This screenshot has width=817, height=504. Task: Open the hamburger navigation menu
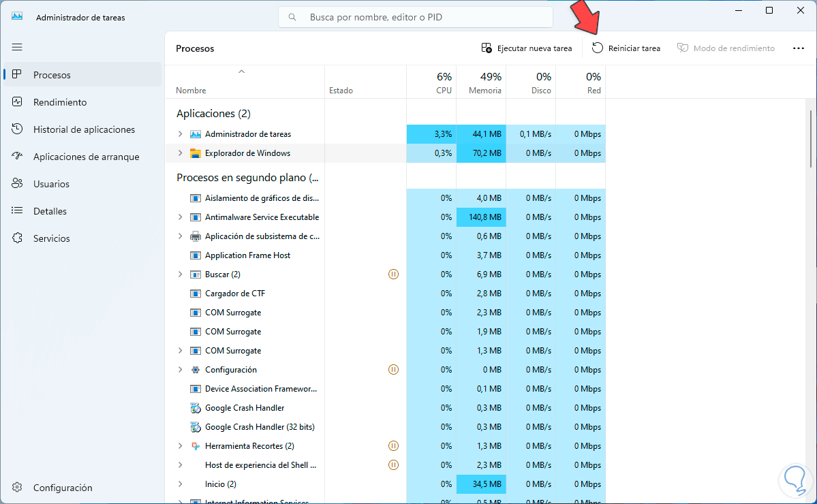(x=17, y=48)
